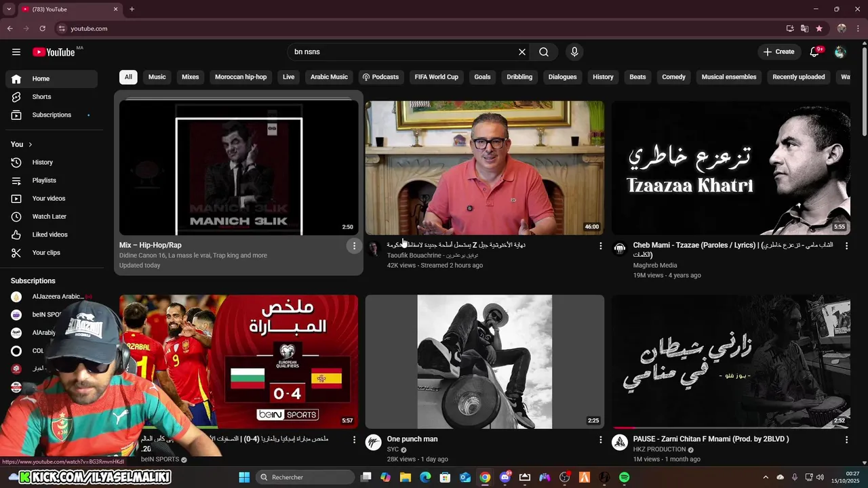Start voice search with the microphone icon
Viewport: 868px width, 488px height.
574,52
